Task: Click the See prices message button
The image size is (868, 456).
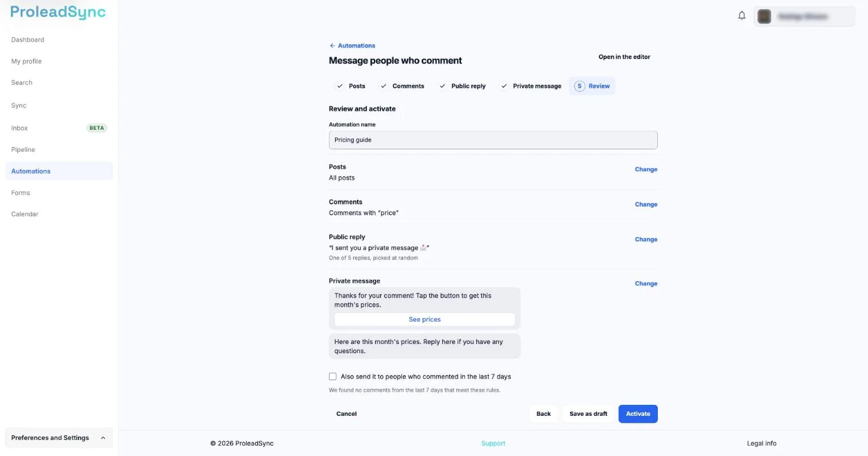Action: tap(425, 319)
